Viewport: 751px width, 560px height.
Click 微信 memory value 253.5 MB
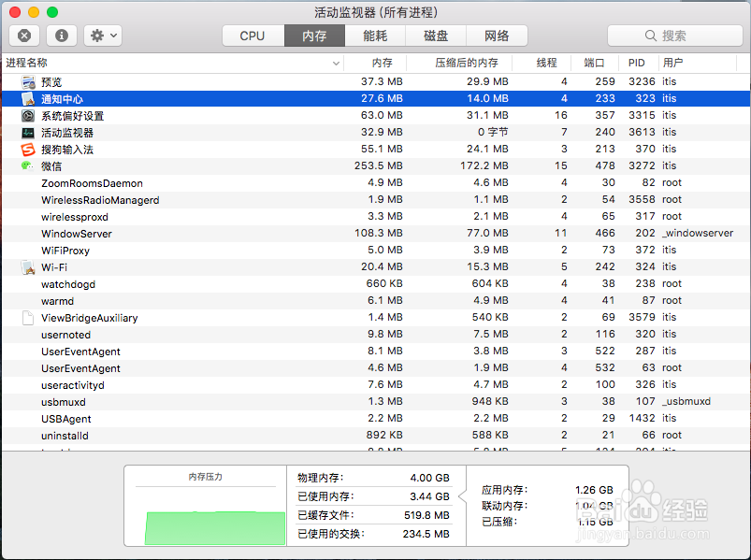[379, 165]
